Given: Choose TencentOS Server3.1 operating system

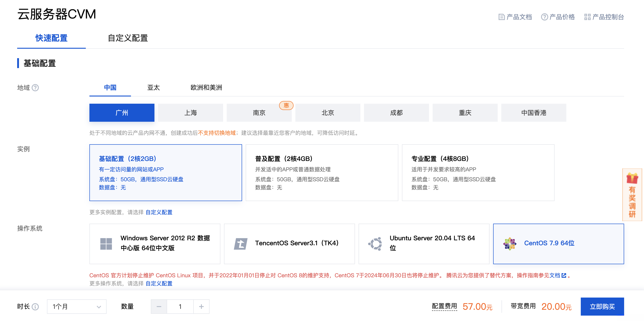Looking at the screenshot, I should tap(289, 244).
